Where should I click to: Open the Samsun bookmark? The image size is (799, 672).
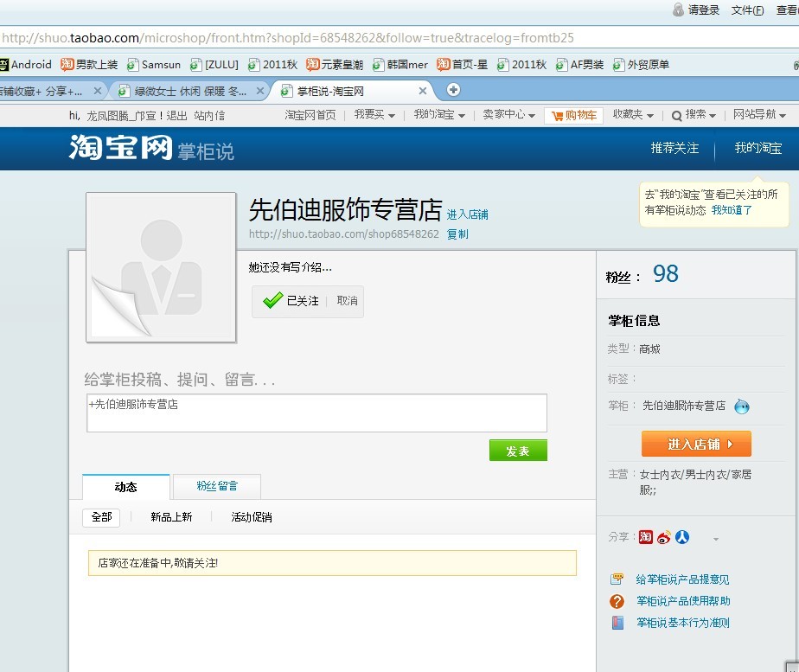click(x=153, y=65)
